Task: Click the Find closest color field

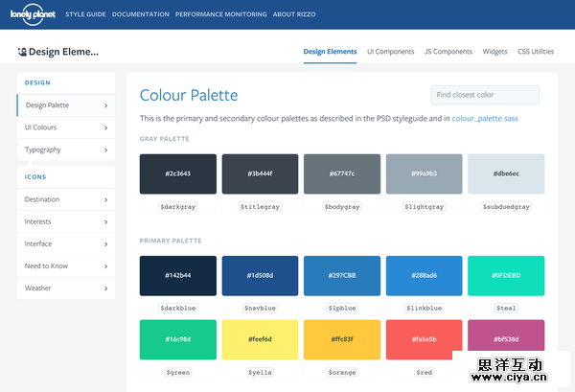Action: (x=484, y=95)
